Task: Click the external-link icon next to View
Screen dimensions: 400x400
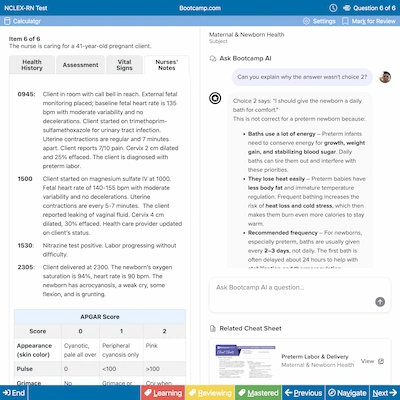Action: (381, 361)
